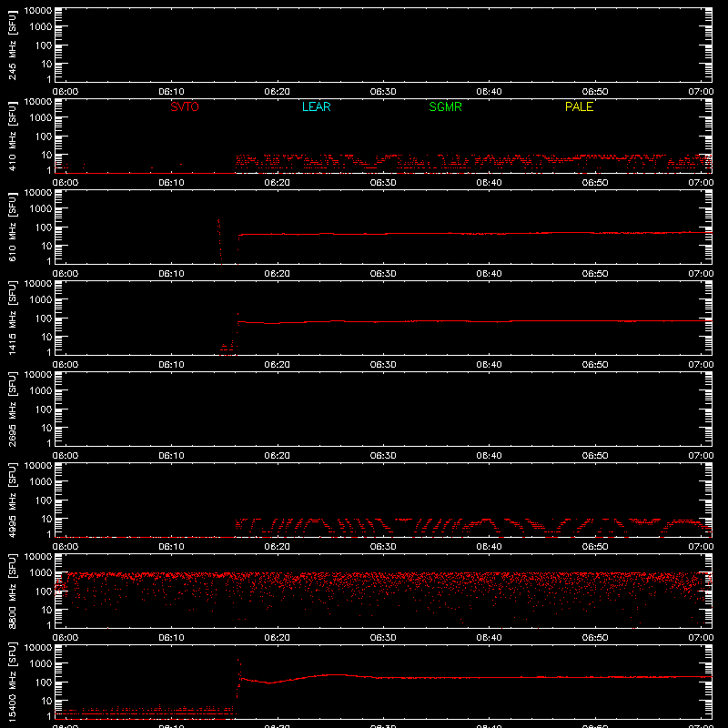The height and width of the screenshot is (728, 728).
Task: Click 06:50 time label under 610 MHz panel
Action: click(x=595, y=274)
